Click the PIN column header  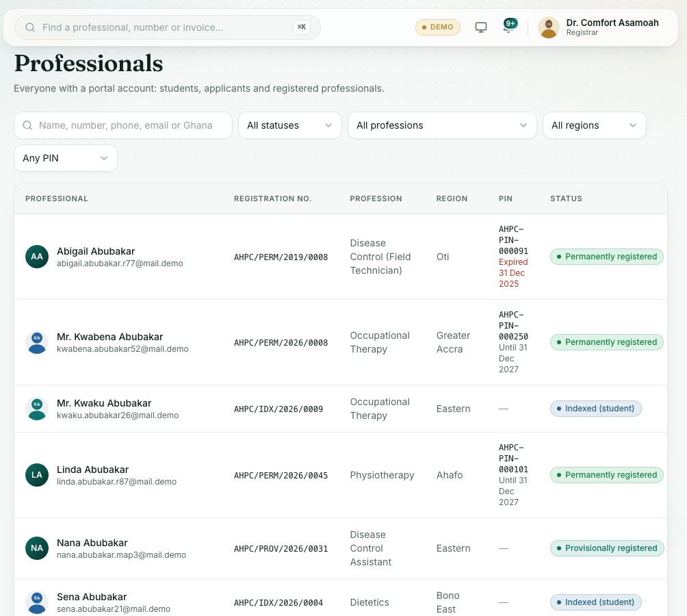[x=505, y=198]
